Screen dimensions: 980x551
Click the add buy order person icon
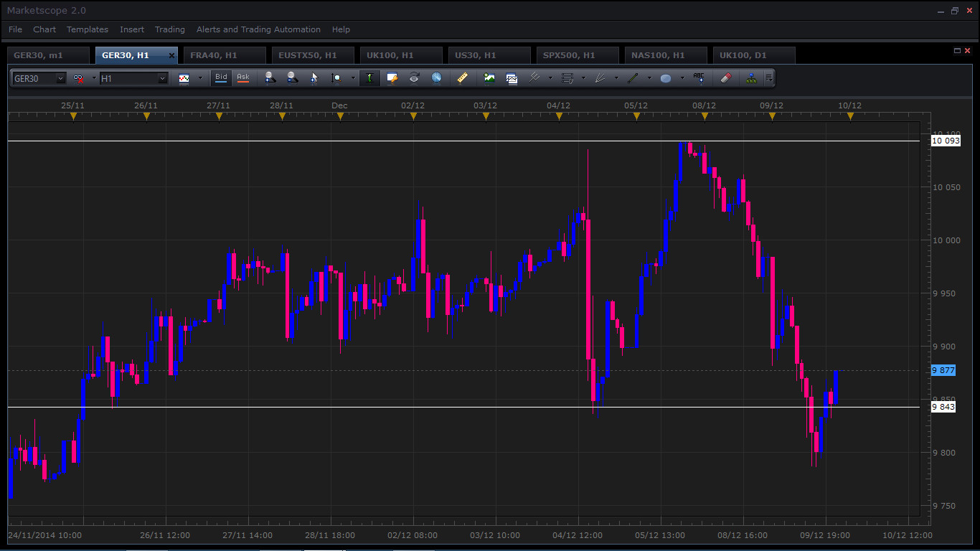pyautogui.click(x=269, y=78)
